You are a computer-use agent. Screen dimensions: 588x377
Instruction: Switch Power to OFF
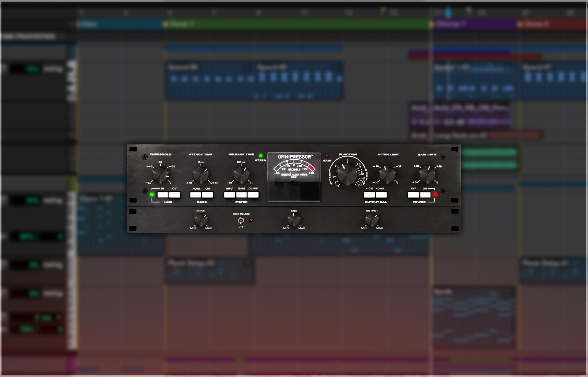click(413, 195)
